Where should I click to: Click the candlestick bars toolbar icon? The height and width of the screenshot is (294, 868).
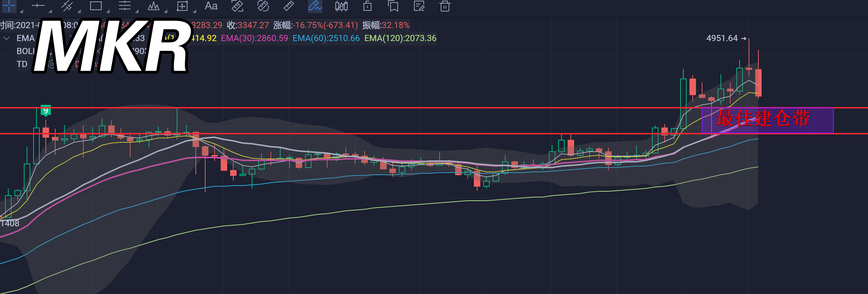(341, 6)
